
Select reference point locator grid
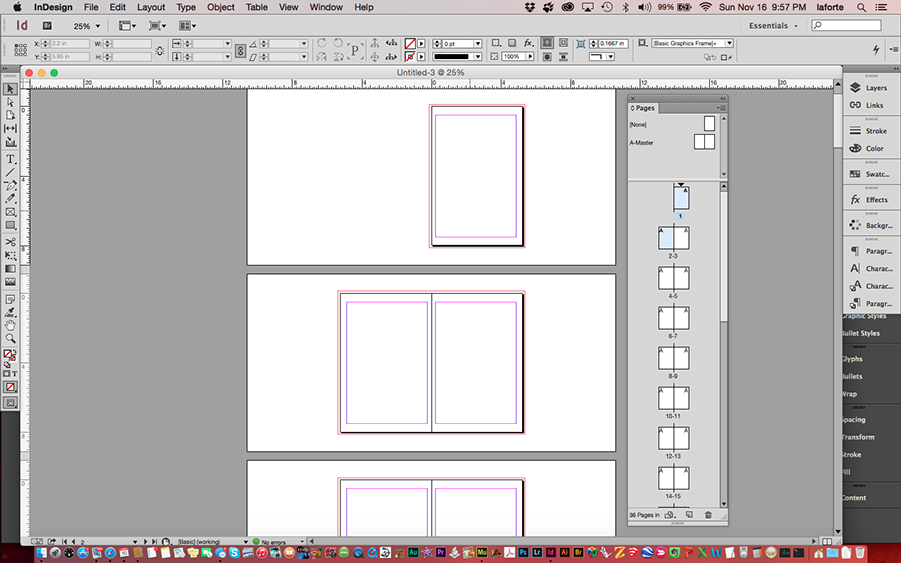[x=20, y=50]
